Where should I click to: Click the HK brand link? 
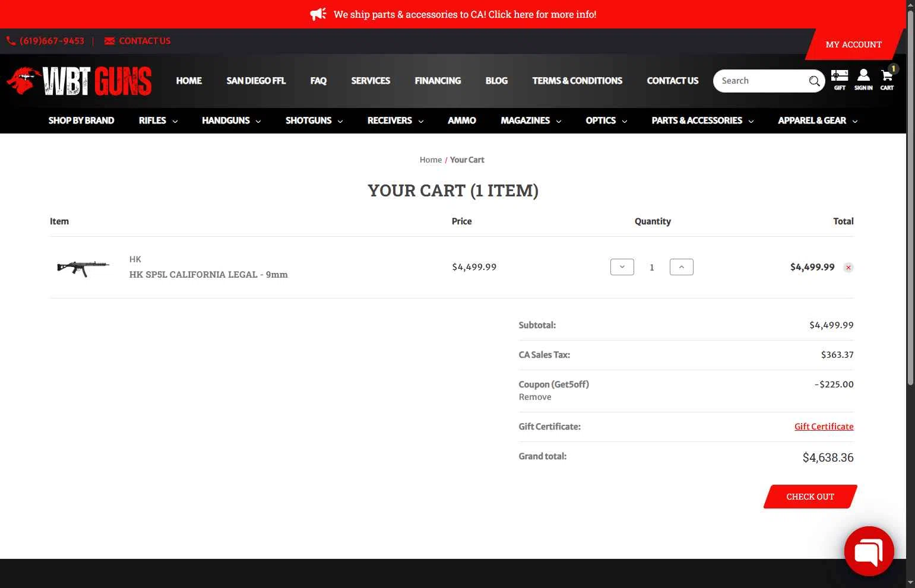135,259
